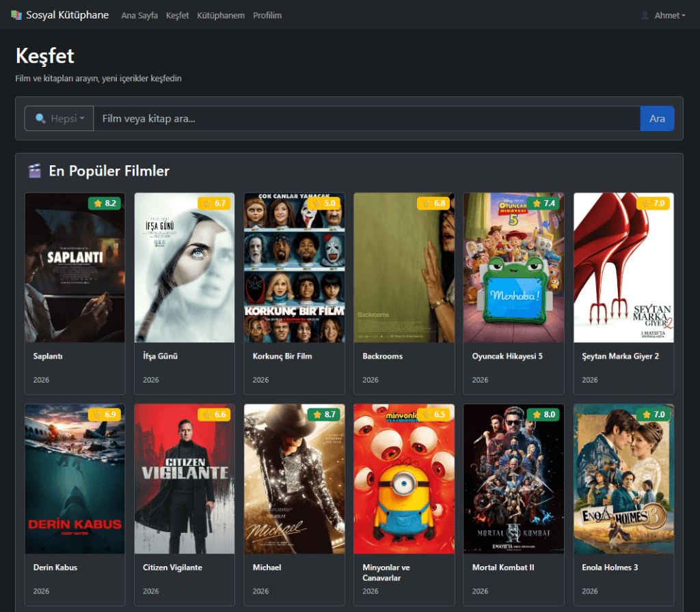Focus the Film veya kitap ara search field
The height and width of the screenshot is (612, 700).
[367, 119]
